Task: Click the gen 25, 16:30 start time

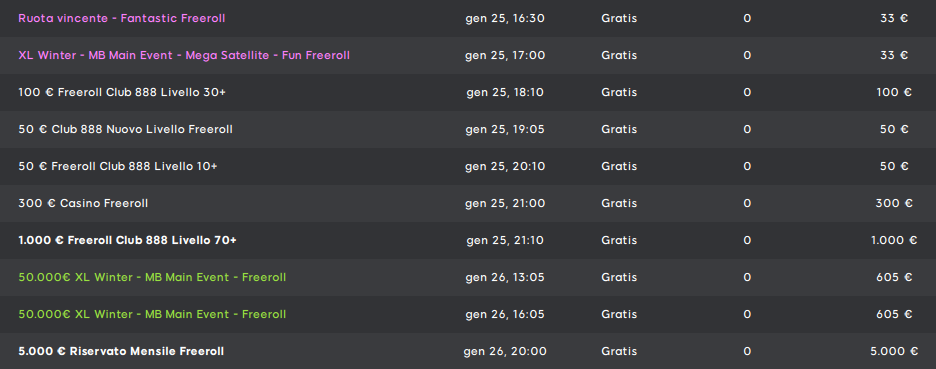Action: (505, 19)
